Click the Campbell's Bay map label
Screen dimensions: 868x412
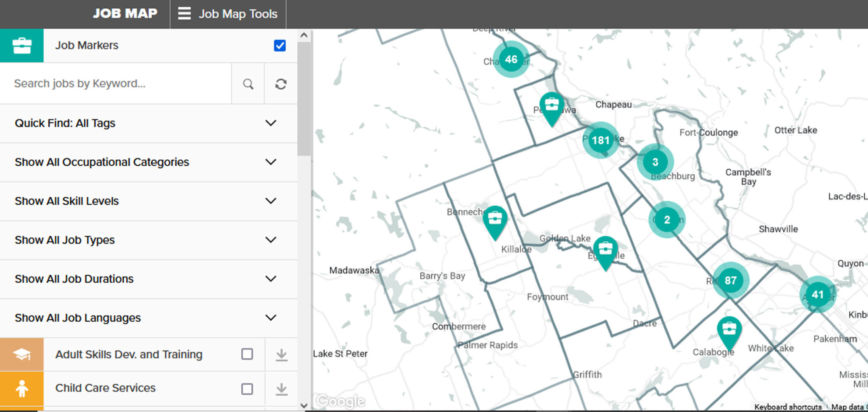pyautogui.click(x=748, y=177)
